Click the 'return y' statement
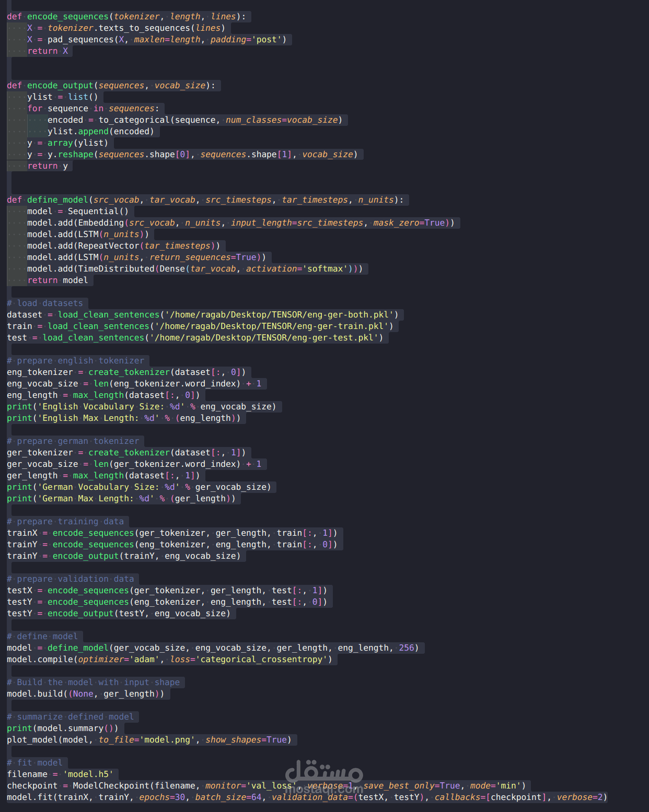 48,166
